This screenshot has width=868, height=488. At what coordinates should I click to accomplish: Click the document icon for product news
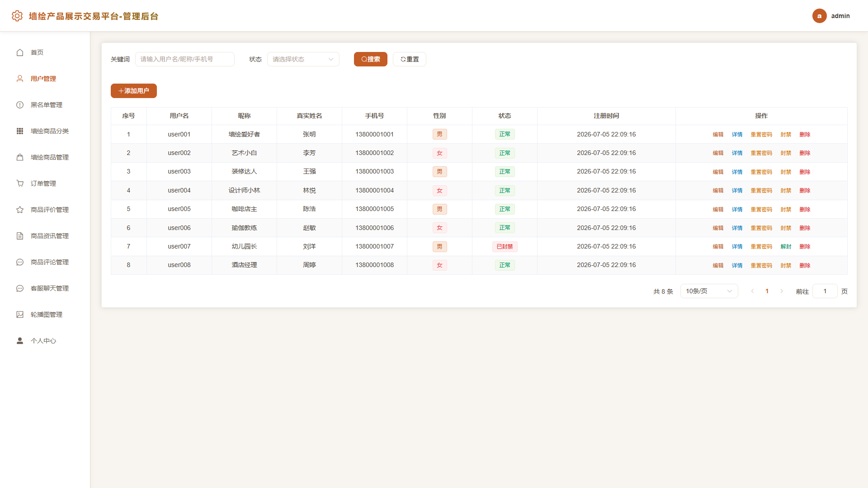pos(20,236)
